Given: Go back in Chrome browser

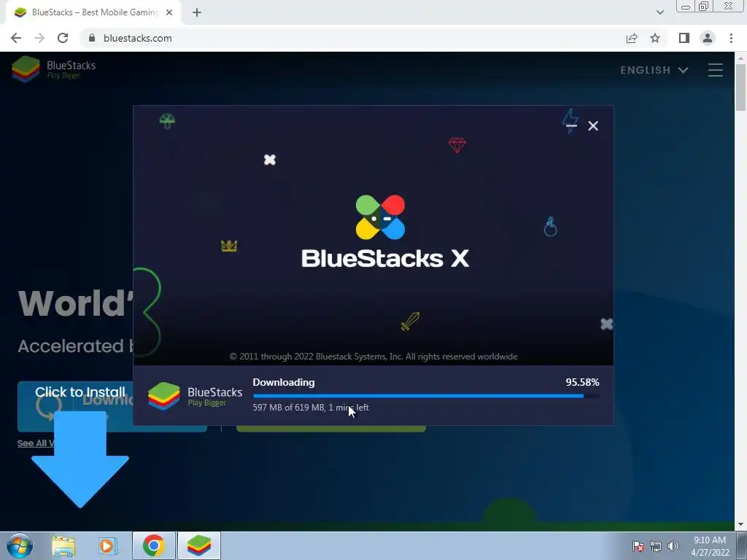Looking at the screenshot, I should pyautogui.click(x=16, y=38).
